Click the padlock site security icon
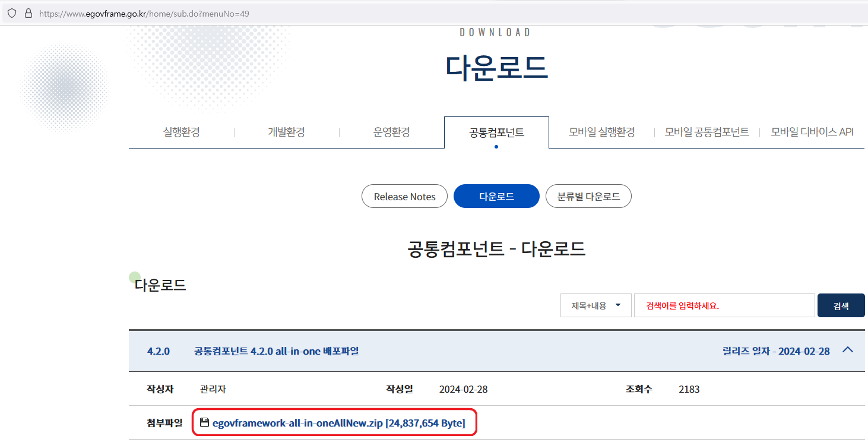868x442 pixels. 28,13
